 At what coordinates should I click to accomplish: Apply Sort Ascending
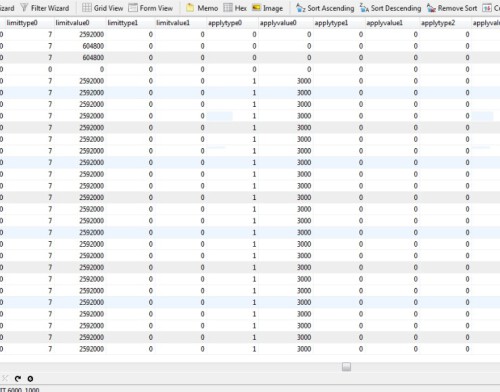point(325,8)
